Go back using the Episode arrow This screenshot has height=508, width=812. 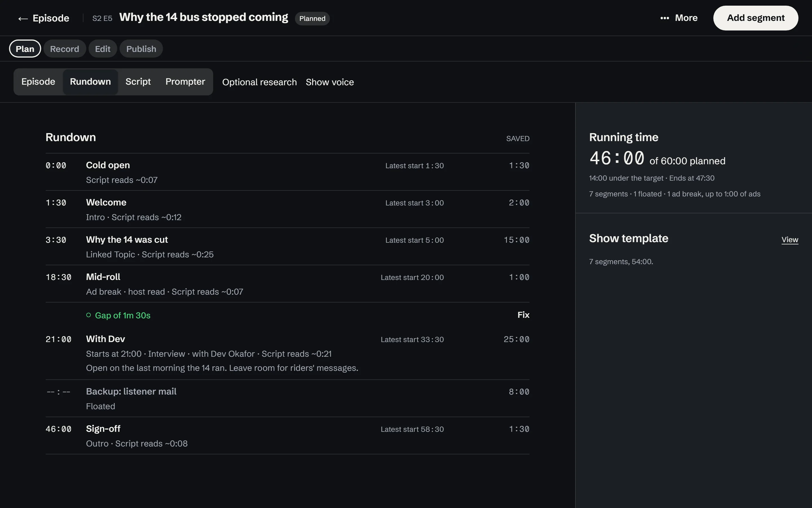[44, 18]
